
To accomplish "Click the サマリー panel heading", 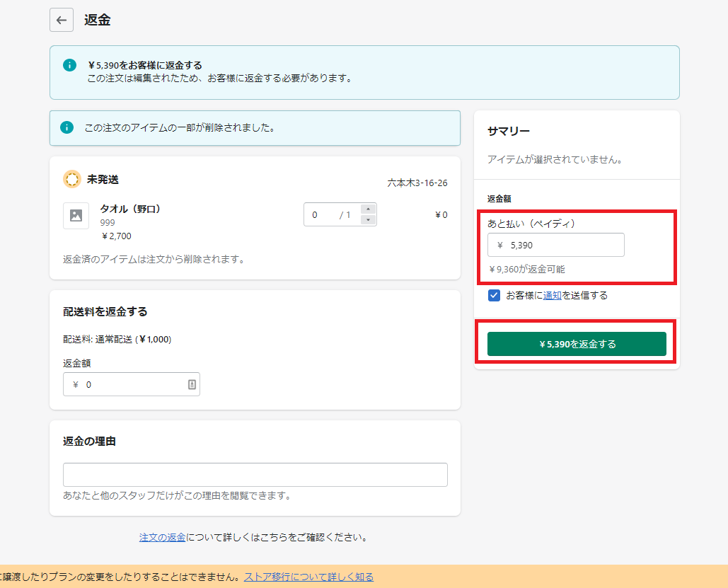I will click(x=509, y=131).
